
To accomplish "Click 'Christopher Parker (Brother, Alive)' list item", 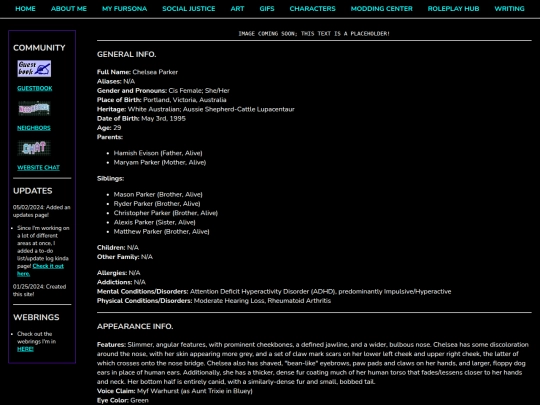I will (166, 213).
